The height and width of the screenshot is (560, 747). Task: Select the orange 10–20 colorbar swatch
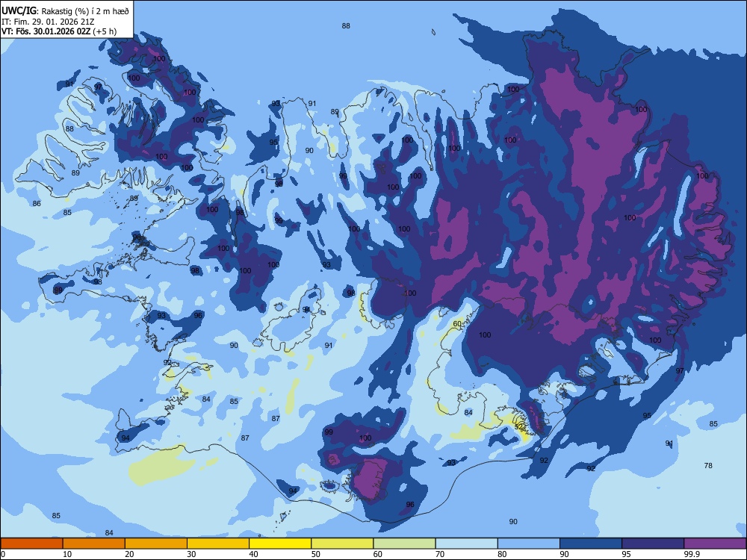[94, 544]
